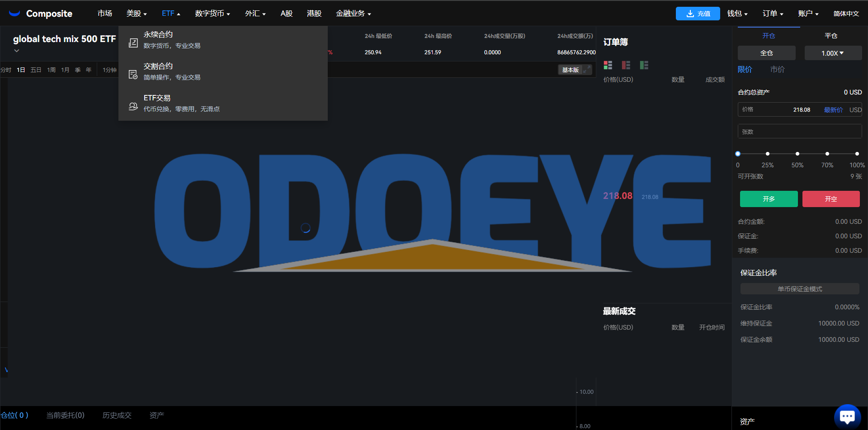
Task: Select ETF交易 menu entry
Action: click(223, 103)
